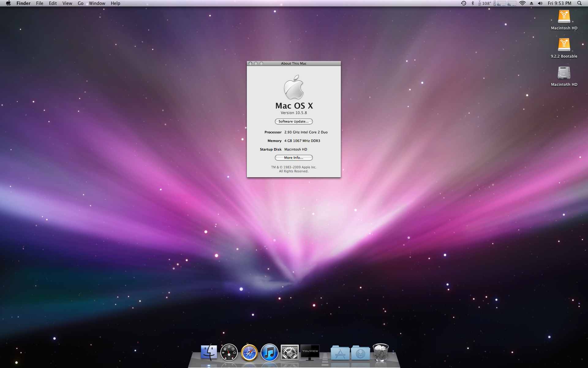Expand the Applications folder stack

340,353
